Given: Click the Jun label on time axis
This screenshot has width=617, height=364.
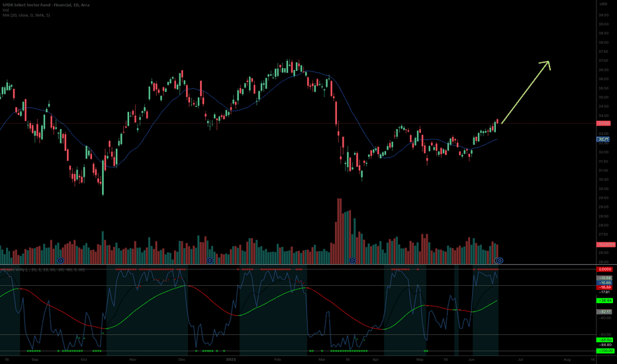Looking at the screenshot, I should (471, 359).
